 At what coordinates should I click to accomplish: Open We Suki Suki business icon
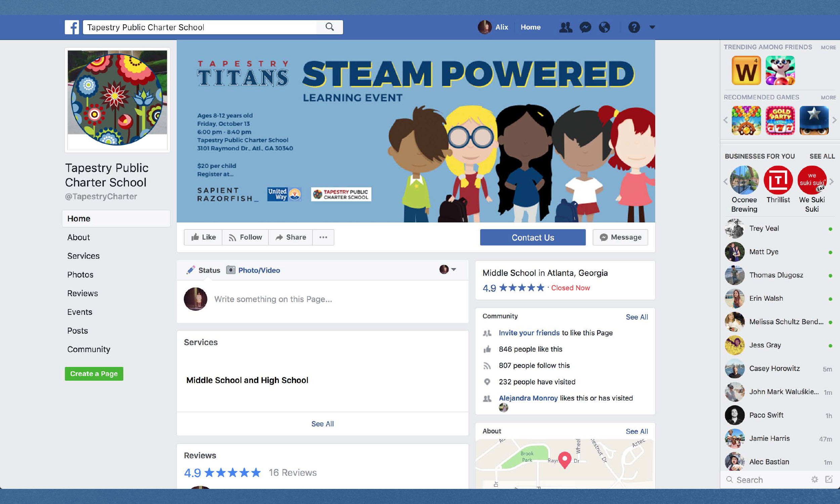(x=812, y=180)
